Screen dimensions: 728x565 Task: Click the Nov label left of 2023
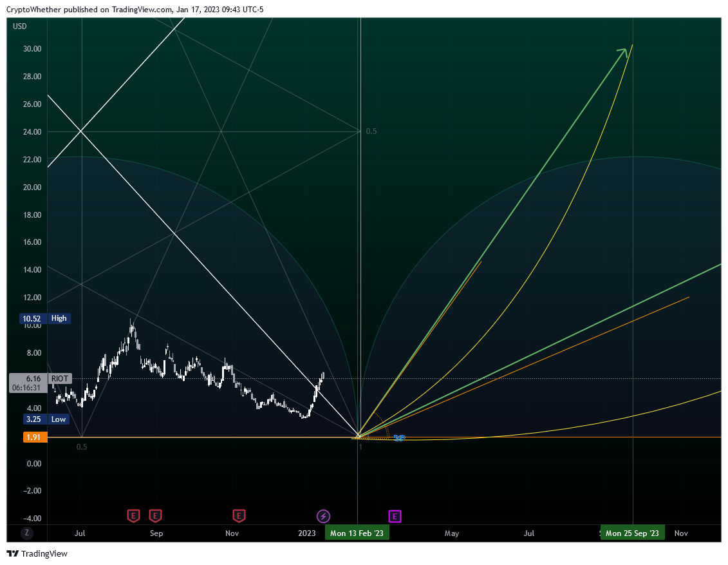(232, 533)
